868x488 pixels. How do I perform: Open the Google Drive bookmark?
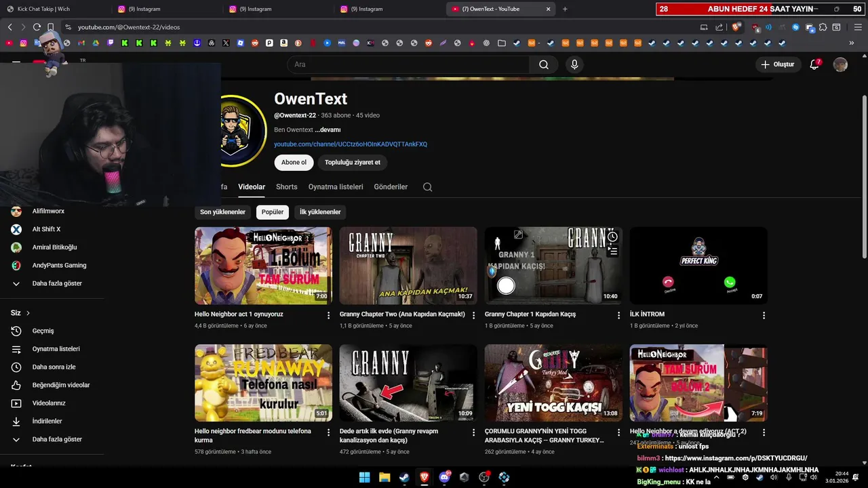[x=96, y=43]
